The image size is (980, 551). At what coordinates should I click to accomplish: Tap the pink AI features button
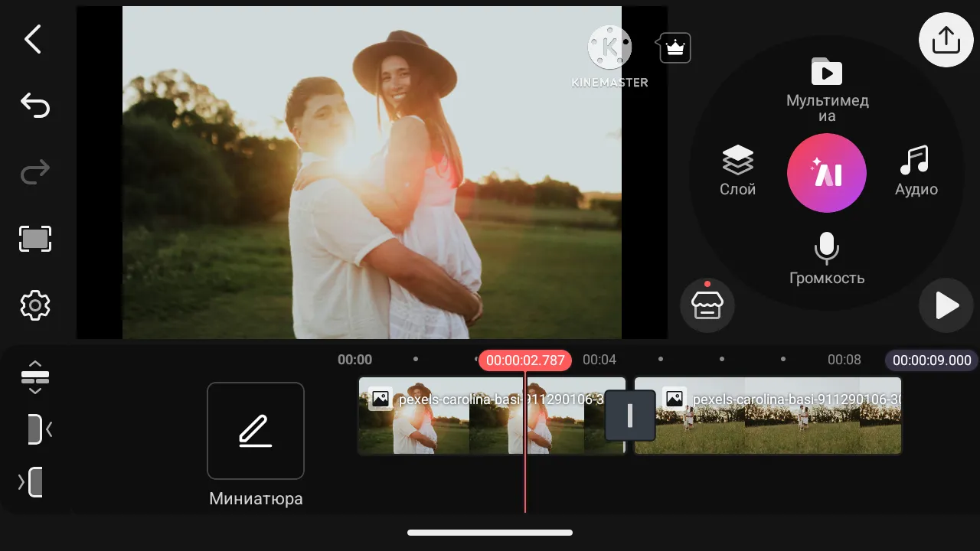(827, 173)
